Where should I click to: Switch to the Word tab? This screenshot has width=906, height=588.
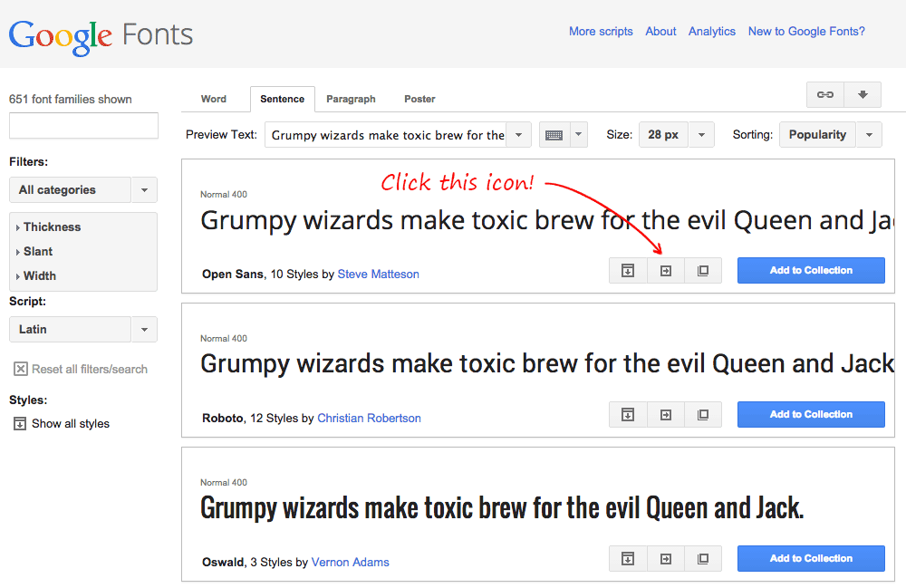tap(214, 99)
